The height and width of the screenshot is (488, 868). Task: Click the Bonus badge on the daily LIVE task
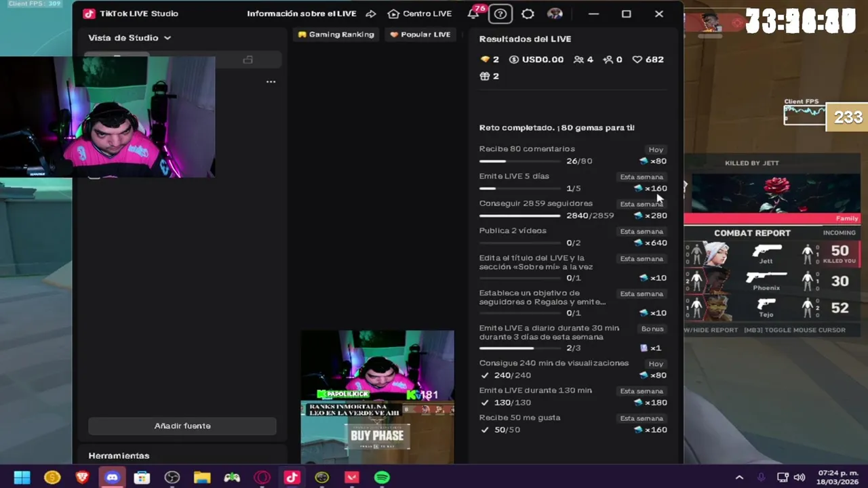652,329
